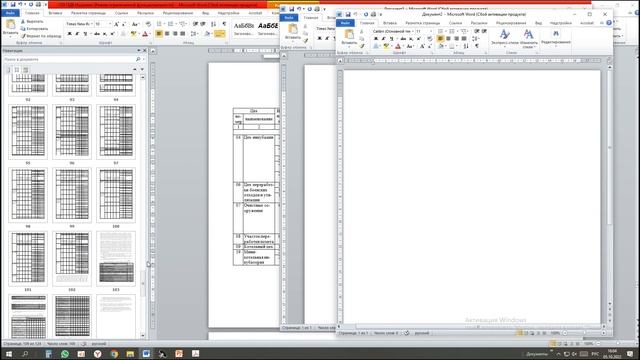
Task: Undo in the front Document1 quick access toolbar
Action: tap(355, 15)
